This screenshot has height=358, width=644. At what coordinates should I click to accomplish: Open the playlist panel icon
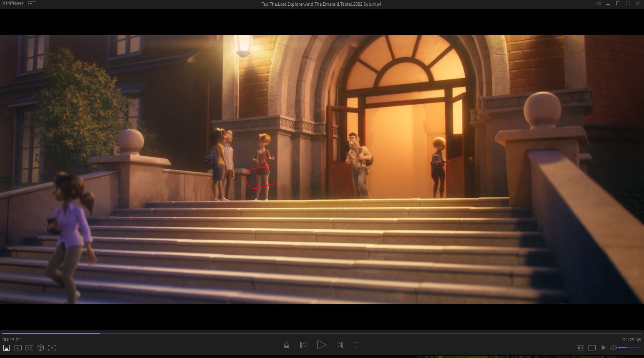pyautogui.click(x=6, y=348)
